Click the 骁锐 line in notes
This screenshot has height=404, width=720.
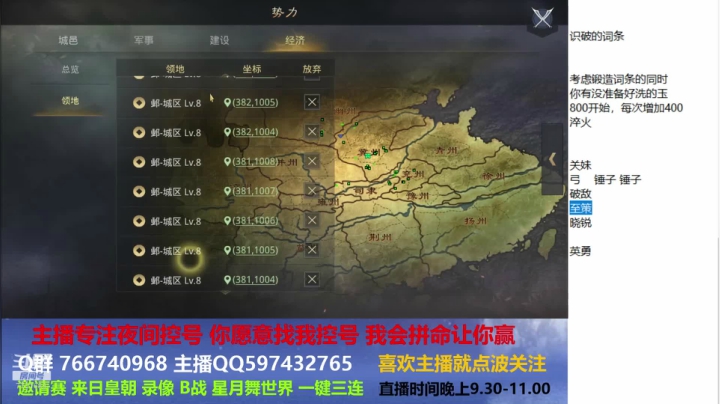coord(580,223)
